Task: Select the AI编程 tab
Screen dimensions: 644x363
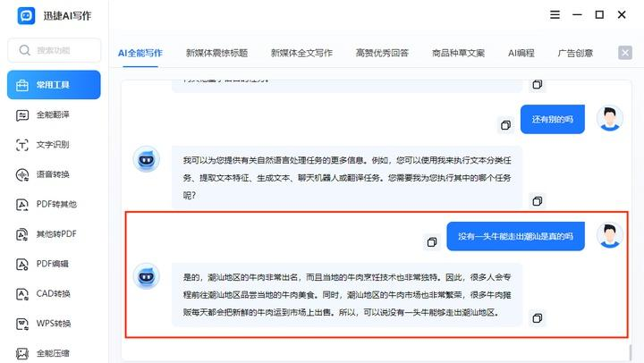Action: [521, 53]
